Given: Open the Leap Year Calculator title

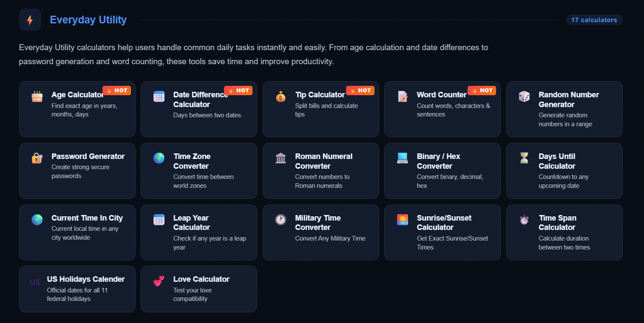Looking at the screenshot, I should click(192, 223).
